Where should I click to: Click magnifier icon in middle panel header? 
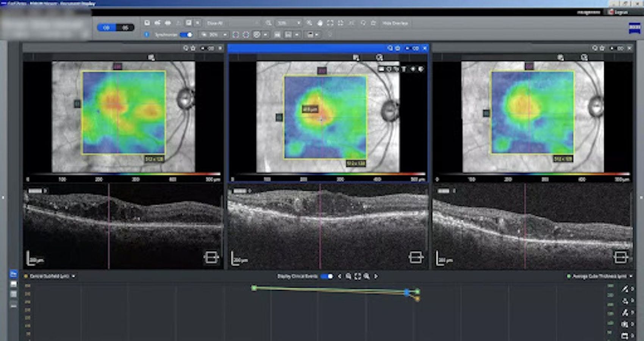pyautogui.click(x=390, y=48)
